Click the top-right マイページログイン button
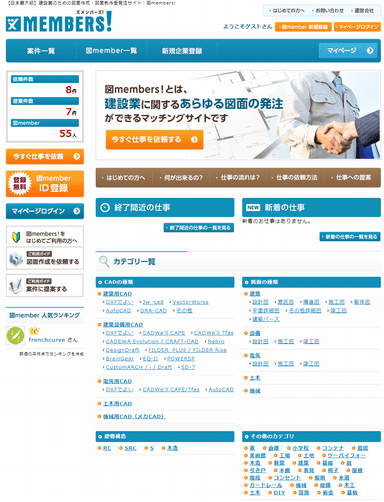Screen dimensions: 384x502 [357, 27]
